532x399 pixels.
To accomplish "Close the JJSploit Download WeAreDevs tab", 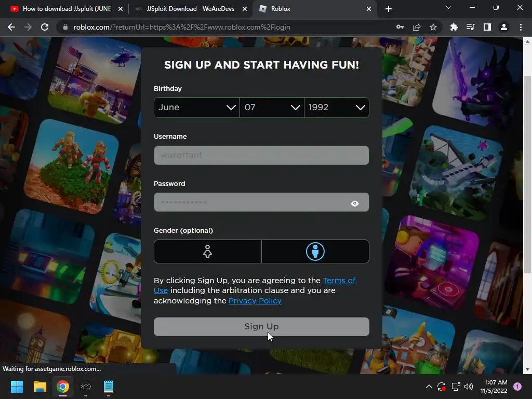I will [x=245, y=9].
